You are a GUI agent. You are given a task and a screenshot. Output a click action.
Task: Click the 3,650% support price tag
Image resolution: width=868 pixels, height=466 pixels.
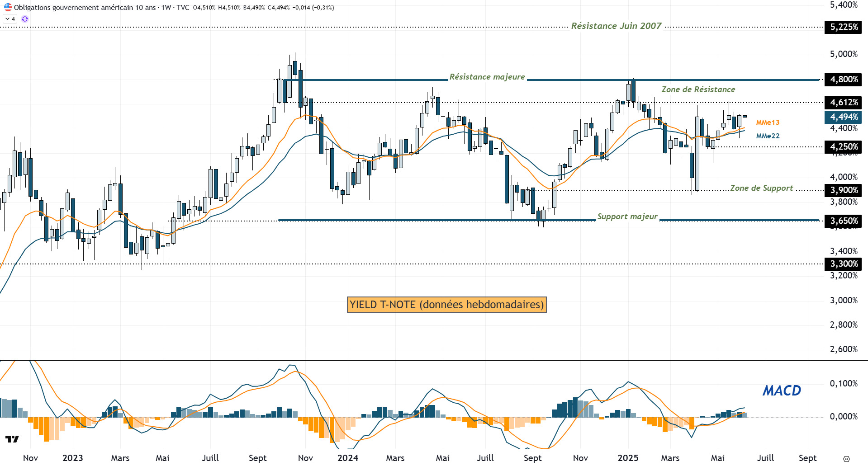tap(844, 221)
